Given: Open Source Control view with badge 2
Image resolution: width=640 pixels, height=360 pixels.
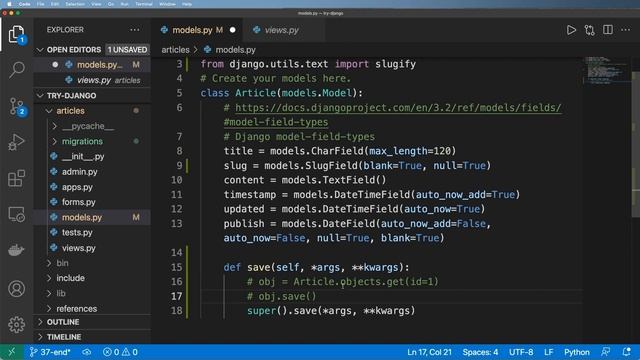Looking at the screenshot, I should [x=17, y=107].
